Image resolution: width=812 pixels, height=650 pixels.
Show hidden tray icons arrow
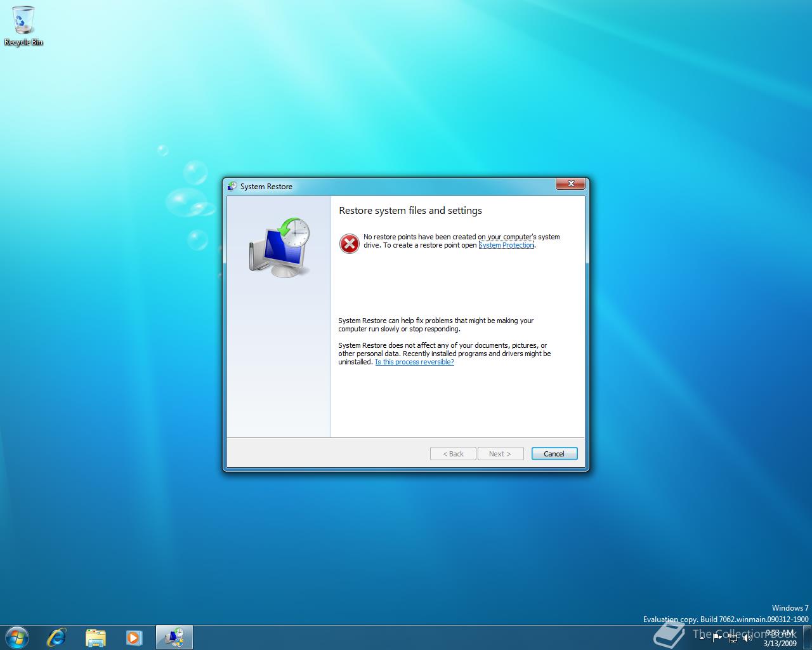(x=702, y=637)
